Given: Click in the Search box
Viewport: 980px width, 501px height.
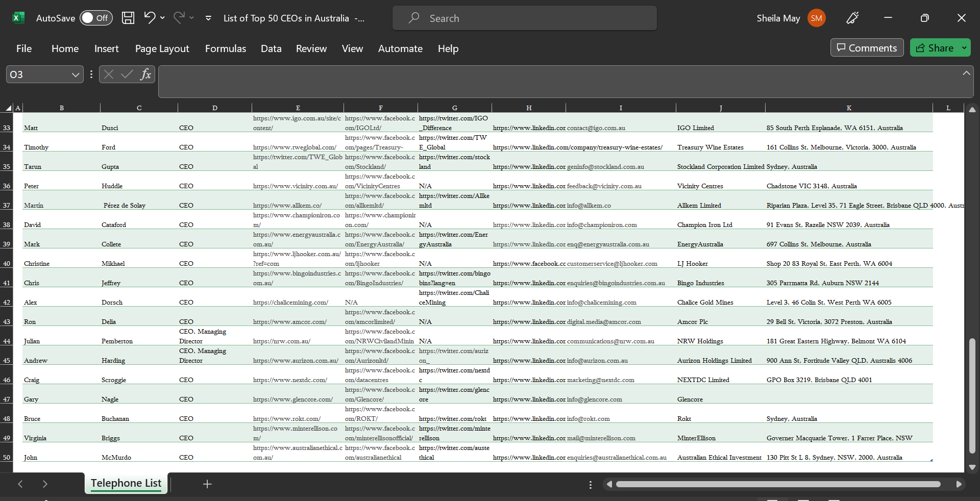Looking at the screenshot, I should point(525,18).
